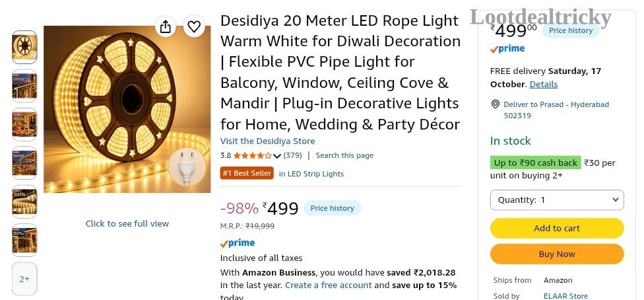The width and height of the screenshot is (644, 300).
Task: Add the rope light to cart
Action: click(x=557, y=229)
